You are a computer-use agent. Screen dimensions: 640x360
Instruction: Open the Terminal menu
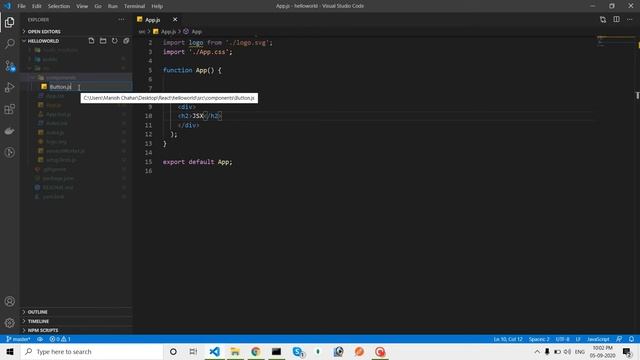pos(134,6)
